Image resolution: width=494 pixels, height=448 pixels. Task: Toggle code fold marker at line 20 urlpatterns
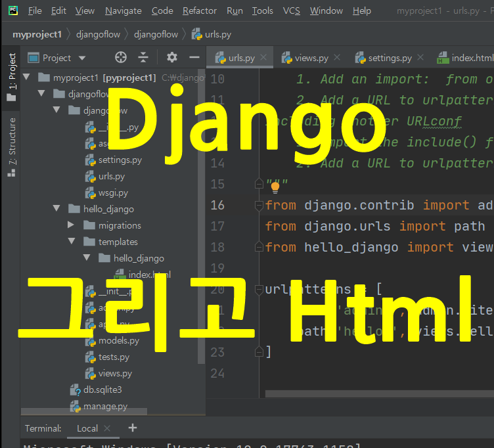tap(259, 290)
